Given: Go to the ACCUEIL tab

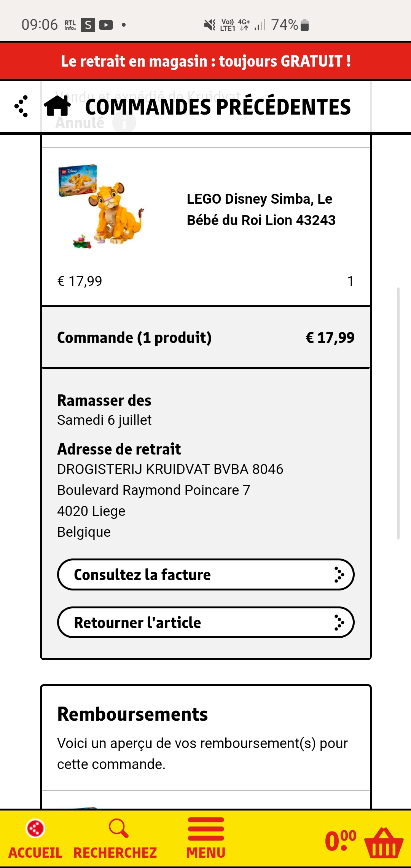Looking at the screenshot, I should [x=35, y=853].
